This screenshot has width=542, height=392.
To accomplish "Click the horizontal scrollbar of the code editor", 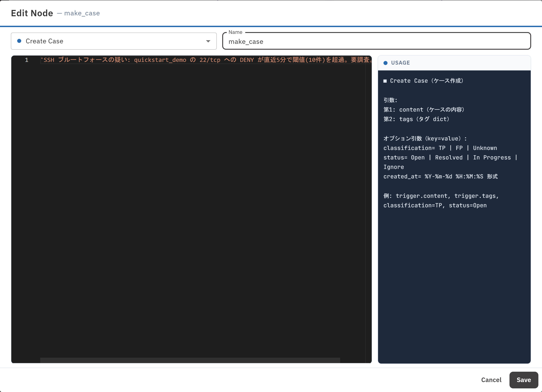I will tap(190, 360).
